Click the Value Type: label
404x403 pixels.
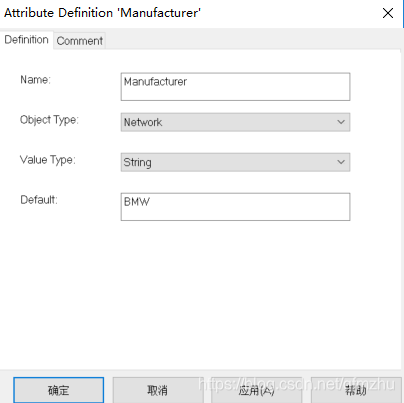pyautogui.click(x=48, y=160)
